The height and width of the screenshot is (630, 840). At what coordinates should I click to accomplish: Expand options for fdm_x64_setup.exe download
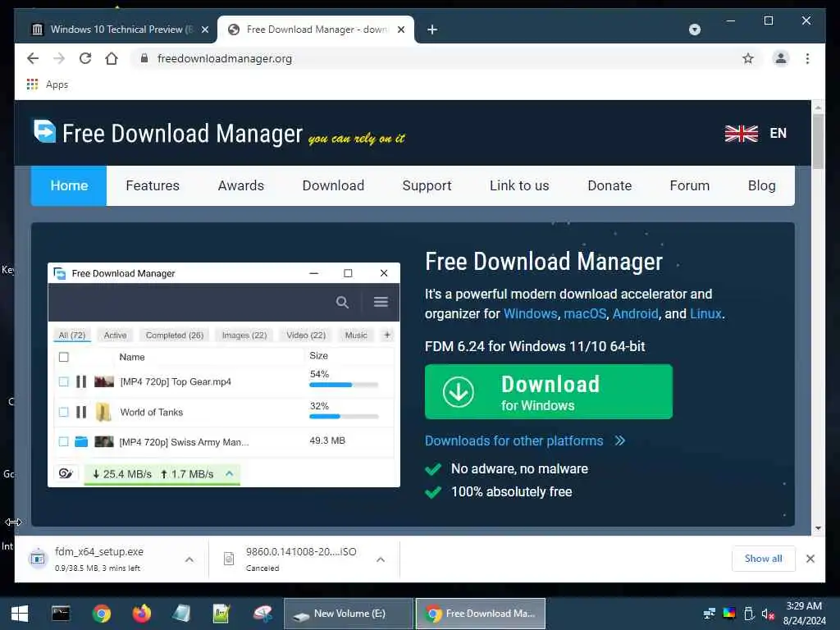point(189,559)
